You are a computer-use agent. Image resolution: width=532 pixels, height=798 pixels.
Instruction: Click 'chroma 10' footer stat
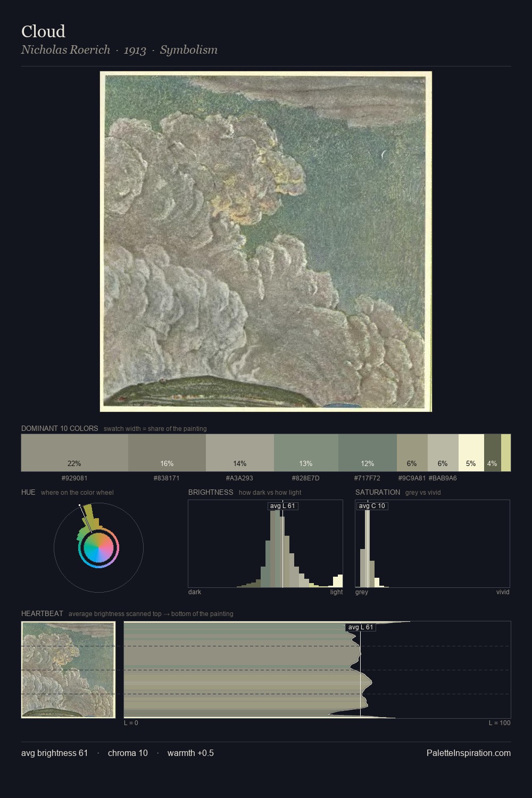[x=128, y=753]
